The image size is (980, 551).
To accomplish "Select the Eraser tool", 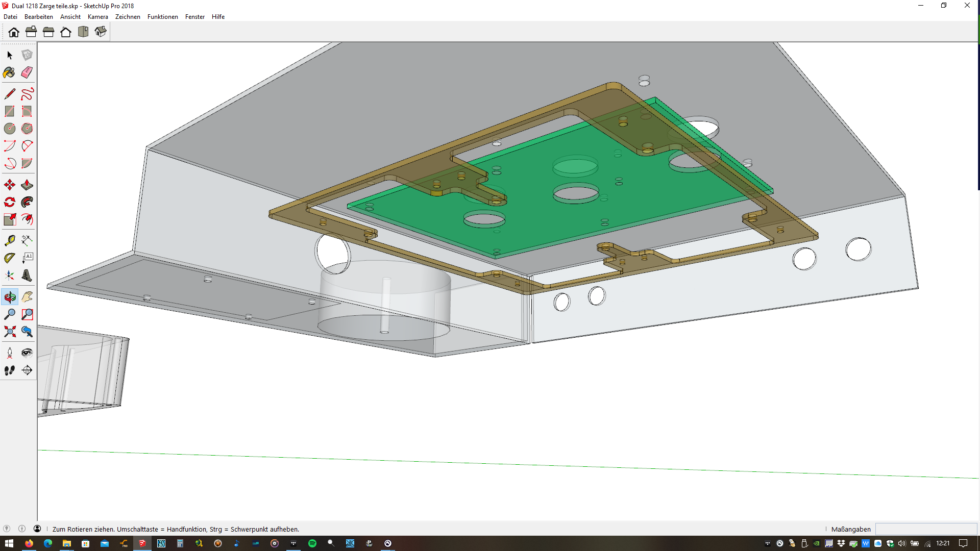I will click(27, 72).
